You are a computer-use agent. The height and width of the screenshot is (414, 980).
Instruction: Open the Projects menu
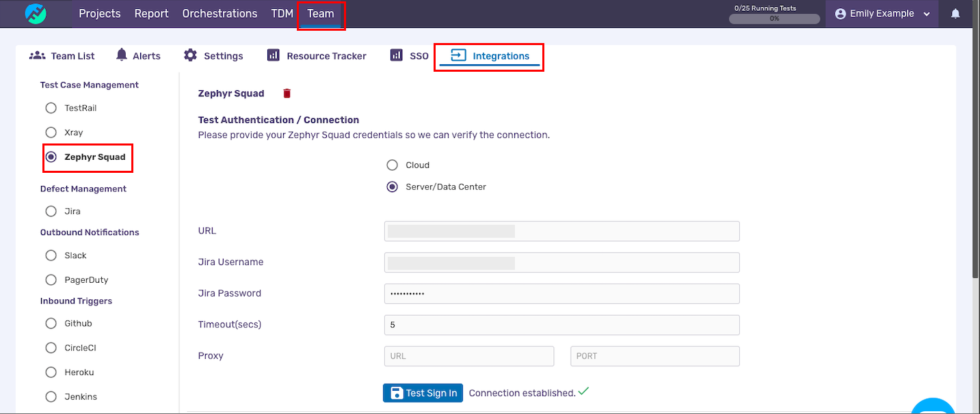click(x=100, y=14)
